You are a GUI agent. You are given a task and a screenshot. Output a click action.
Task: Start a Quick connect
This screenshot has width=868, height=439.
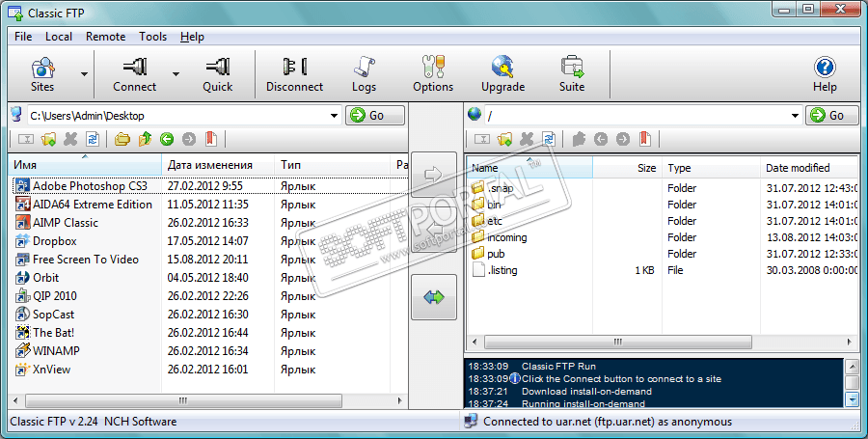[218, 74]
